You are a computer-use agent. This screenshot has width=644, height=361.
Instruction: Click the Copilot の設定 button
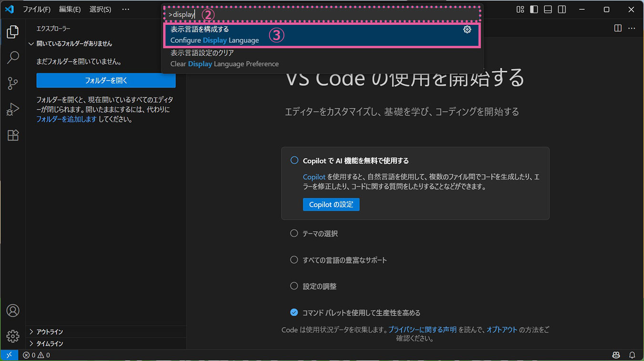[331, 204]
